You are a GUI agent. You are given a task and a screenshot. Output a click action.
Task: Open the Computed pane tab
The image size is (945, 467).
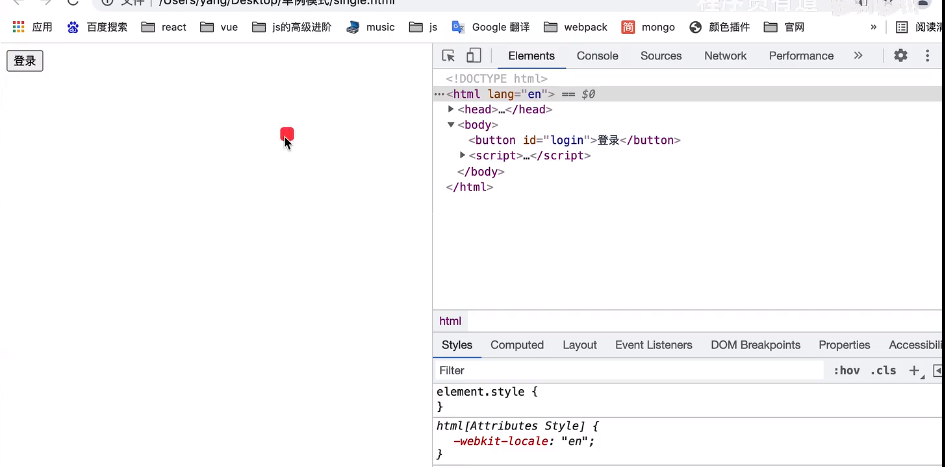tap(516, 345)
